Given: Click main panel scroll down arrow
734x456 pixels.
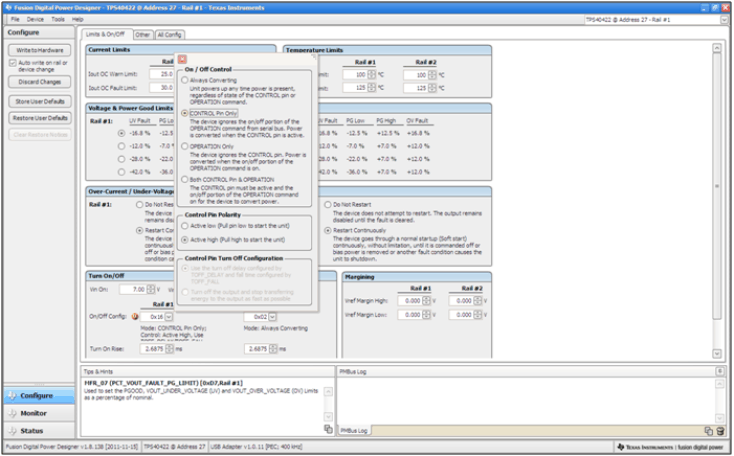Looking at the screenshot, I should (x=717, y=353).
